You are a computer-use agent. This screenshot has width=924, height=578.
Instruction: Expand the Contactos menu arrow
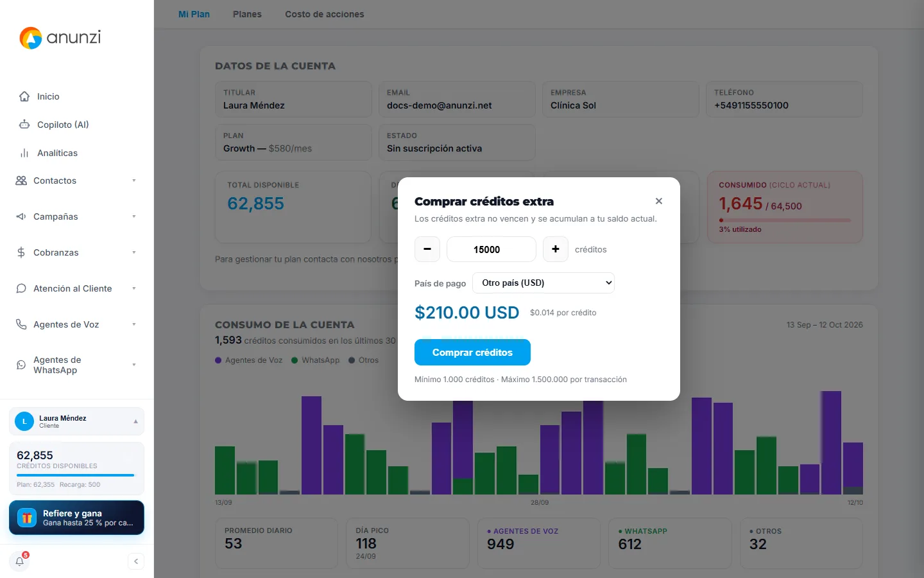134,180
